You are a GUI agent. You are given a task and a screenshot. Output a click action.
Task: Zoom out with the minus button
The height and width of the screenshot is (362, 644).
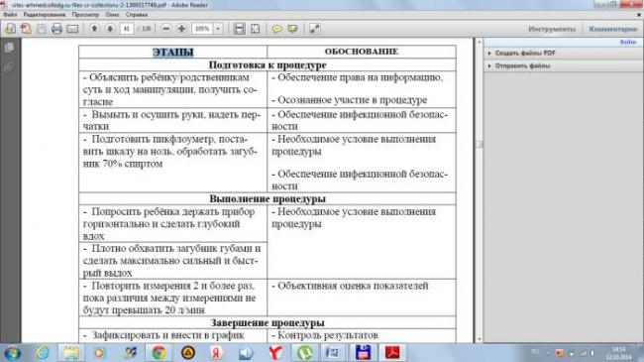click(165, 29)
